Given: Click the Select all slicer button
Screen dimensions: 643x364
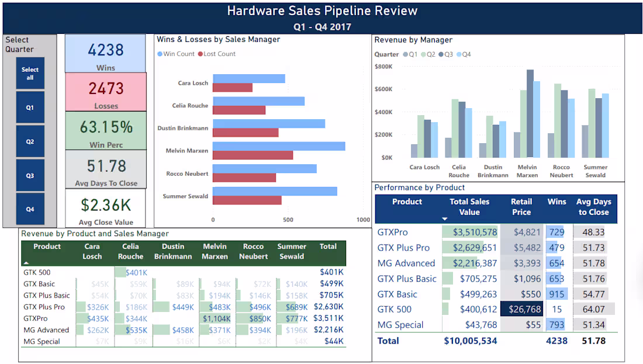Looking at the screenshot, I should (30, 74).
